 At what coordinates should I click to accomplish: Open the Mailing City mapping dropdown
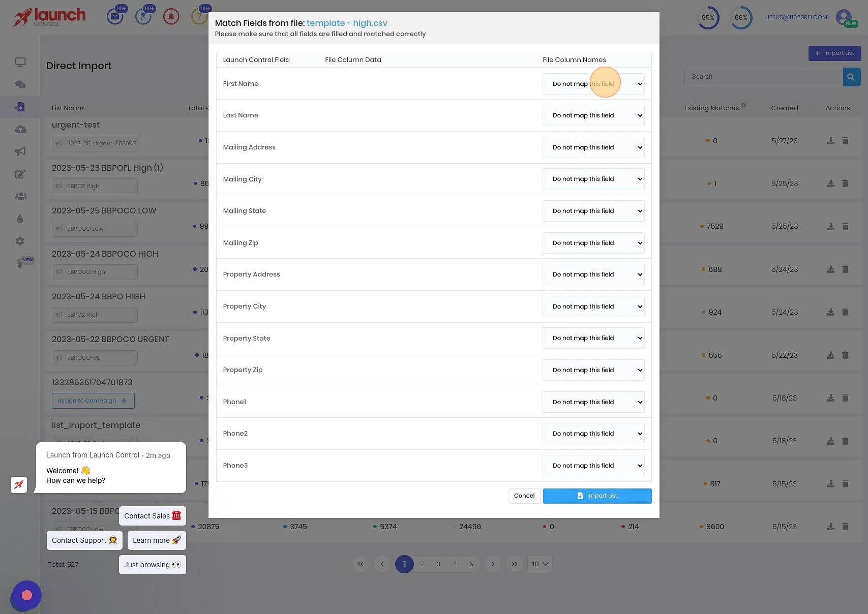593,179
